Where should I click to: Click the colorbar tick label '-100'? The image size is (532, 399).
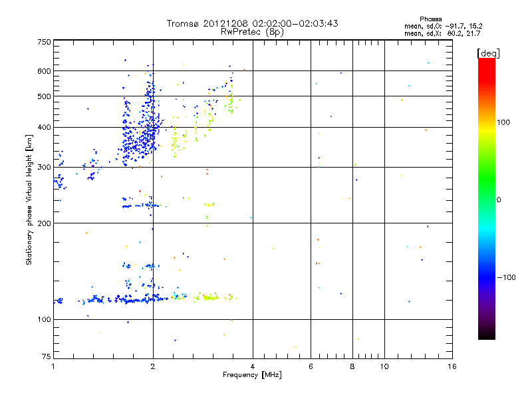506,277
